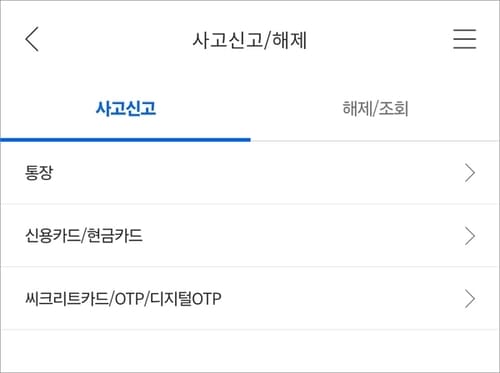The height and width of the screenshot is (373, 500).
Task: Return to previous screen via back chevron
Action: 32,39
